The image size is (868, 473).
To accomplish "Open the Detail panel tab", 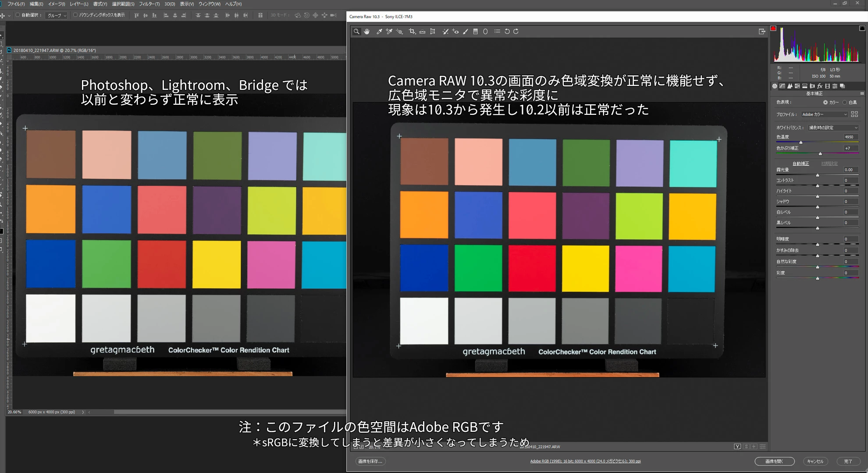I will 790,86.
